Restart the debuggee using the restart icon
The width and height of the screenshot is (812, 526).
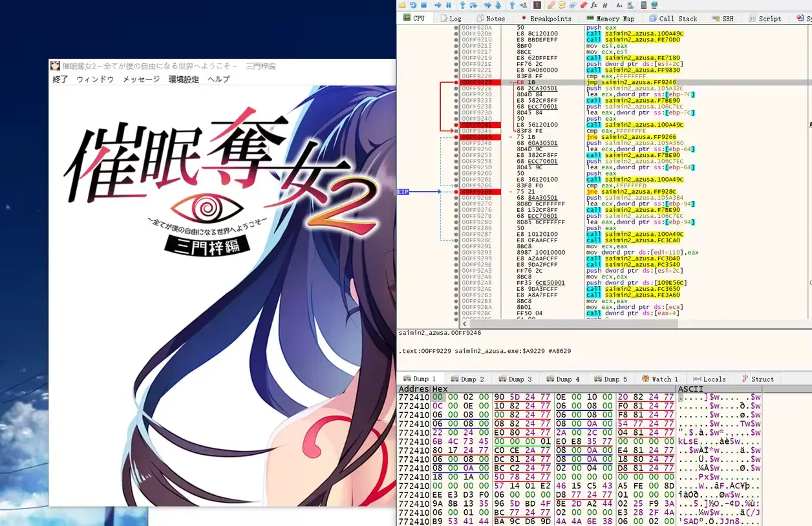coord(412,5)
